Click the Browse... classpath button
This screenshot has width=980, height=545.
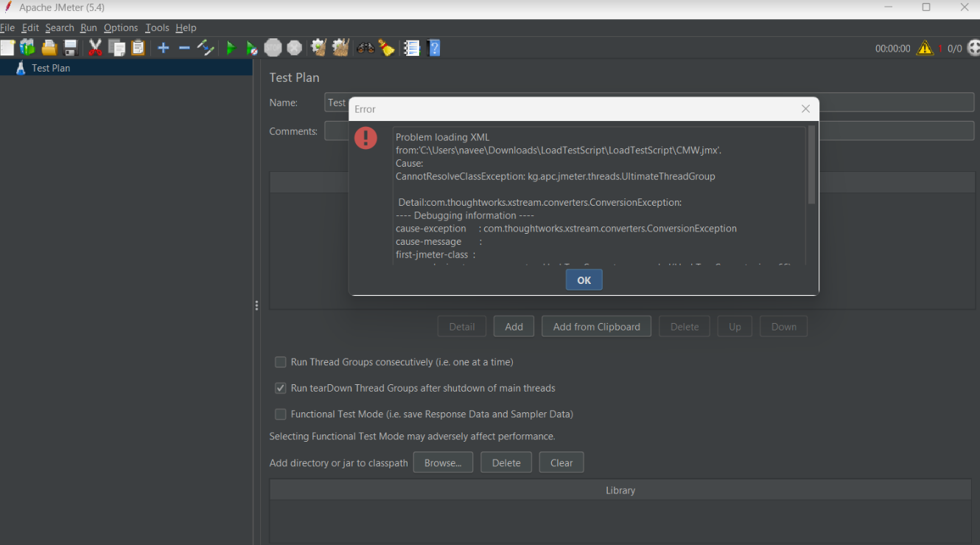click(443, 462)
